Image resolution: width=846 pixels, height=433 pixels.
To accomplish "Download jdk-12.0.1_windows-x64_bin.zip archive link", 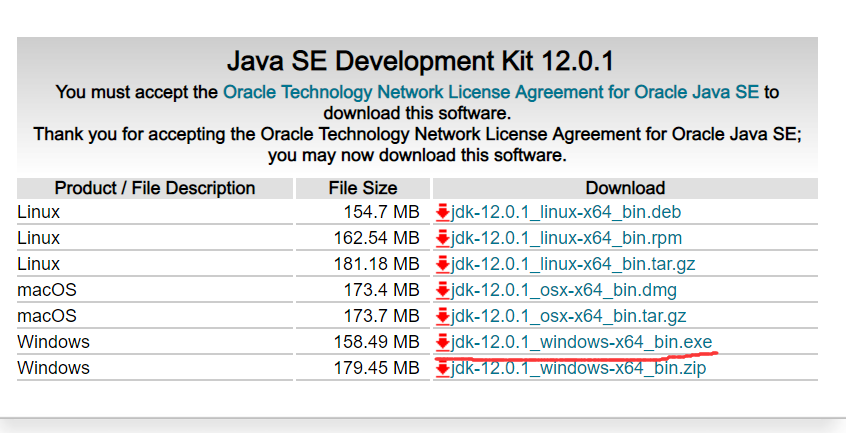I will pos(580,368).
